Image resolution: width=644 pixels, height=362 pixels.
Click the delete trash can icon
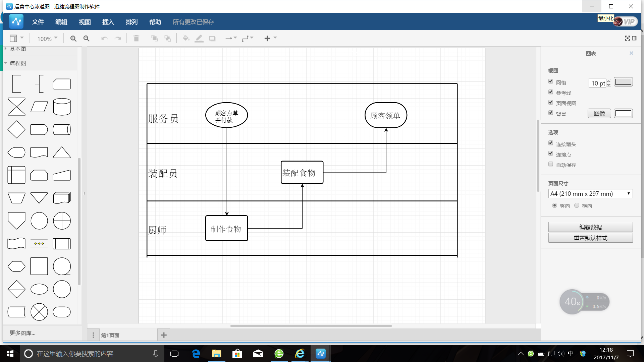(136, 39)
